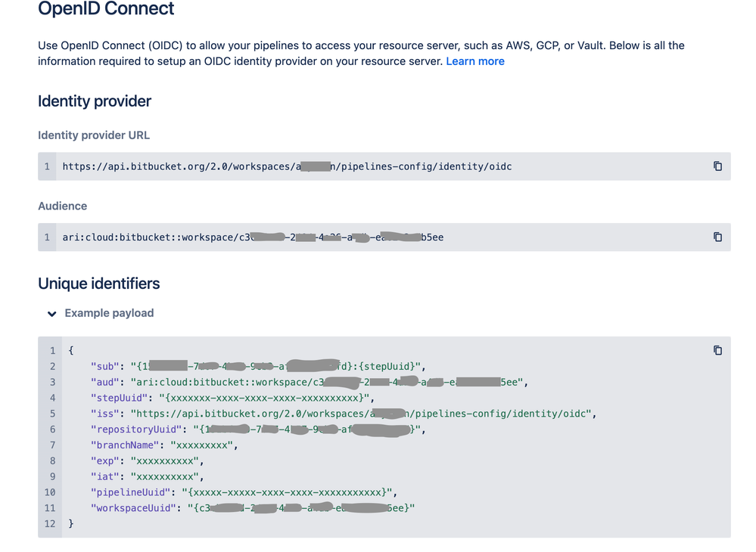Click the "workspaceUuid" key in payload
The width and height of the screenshot is (756, 552).
(133, 508)
